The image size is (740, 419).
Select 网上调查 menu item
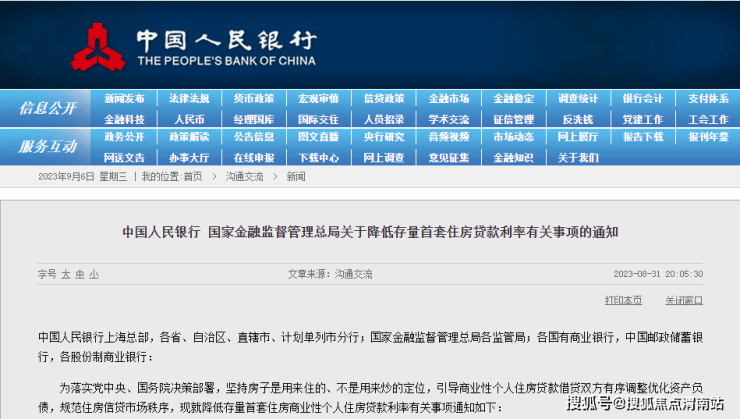(x=384, y=158)
